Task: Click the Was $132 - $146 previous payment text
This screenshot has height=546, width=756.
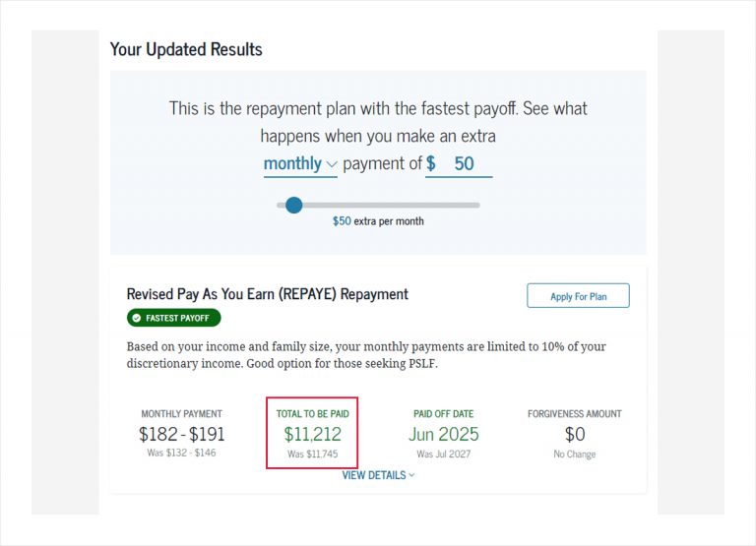Action: point(181,455)
